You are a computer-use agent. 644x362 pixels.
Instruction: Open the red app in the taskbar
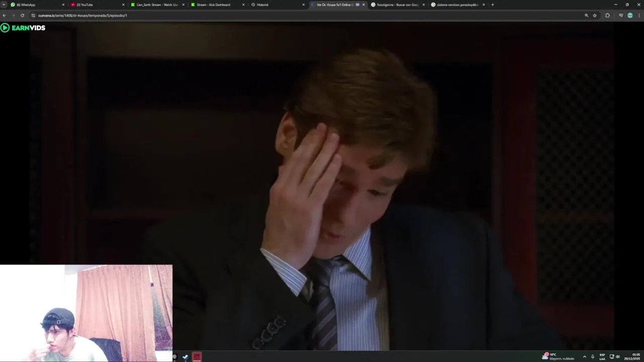coord(197,357)
